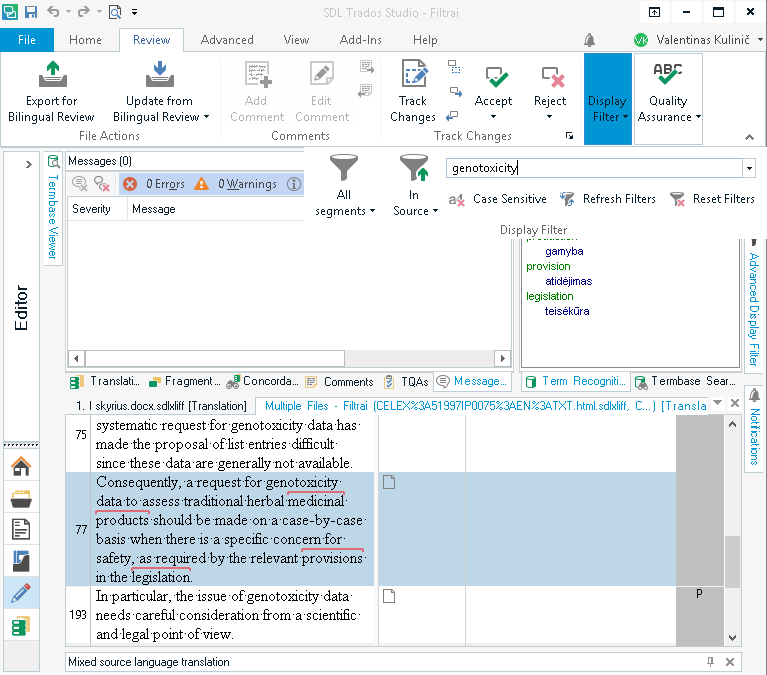This screenshot has height=675, width=767.
Task: Open the Translation Results tab
Action: [105, 382]
